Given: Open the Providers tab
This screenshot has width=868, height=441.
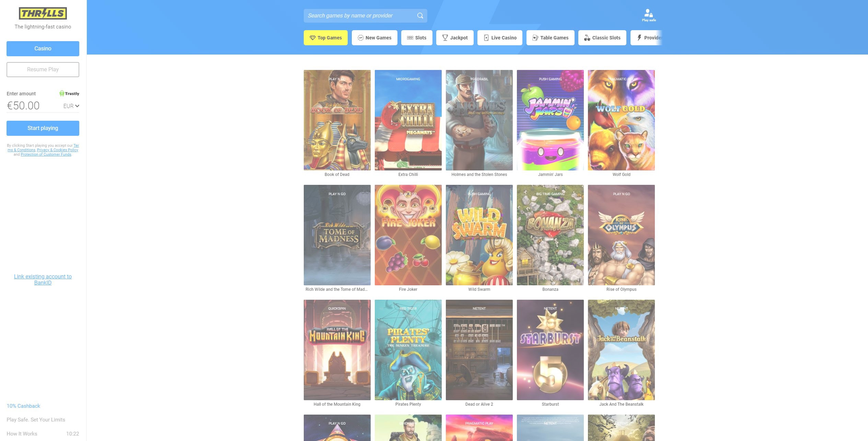Looking at the screenshot, I should pos(646,38).
